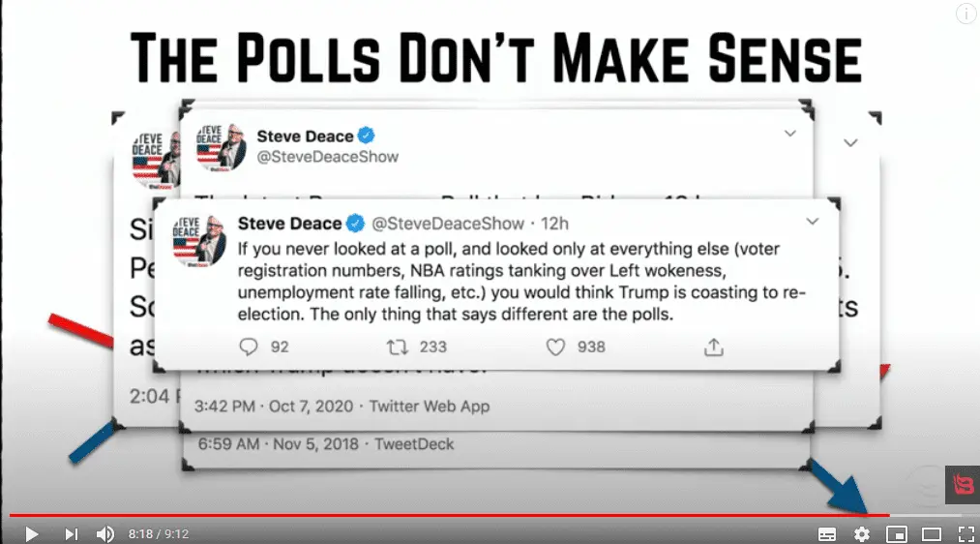The height and width of the screenshot is (544, 980).
Task: Switch to theater mode
Action: (932, 533)
